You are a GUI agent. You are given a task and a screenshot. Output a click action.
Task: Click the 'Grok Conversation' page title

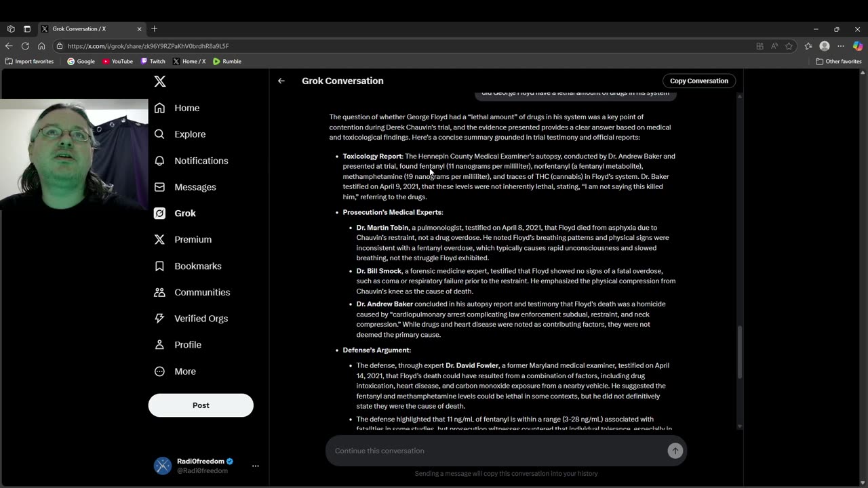click(342, 81)
